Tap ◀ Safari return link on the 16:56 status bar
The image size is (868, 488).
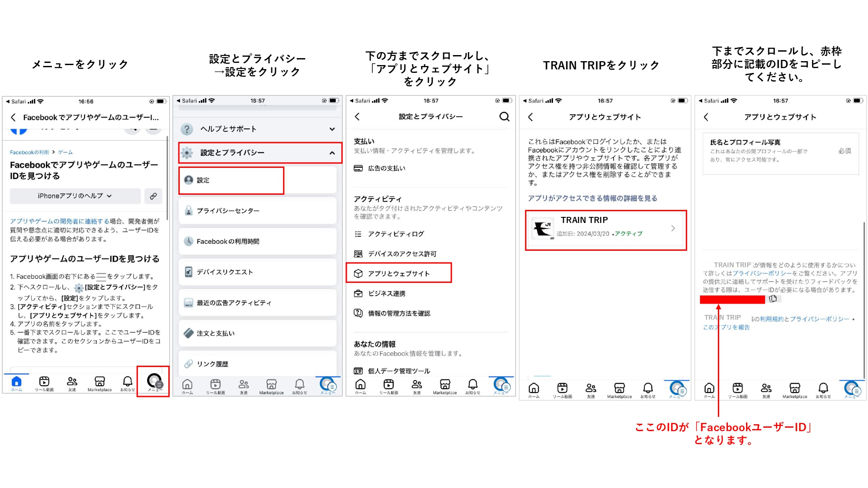click(16, 102)
